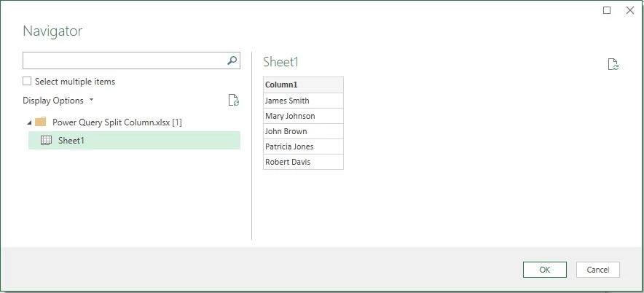
Task: Click the Cancel button
Action: (598, 270)
